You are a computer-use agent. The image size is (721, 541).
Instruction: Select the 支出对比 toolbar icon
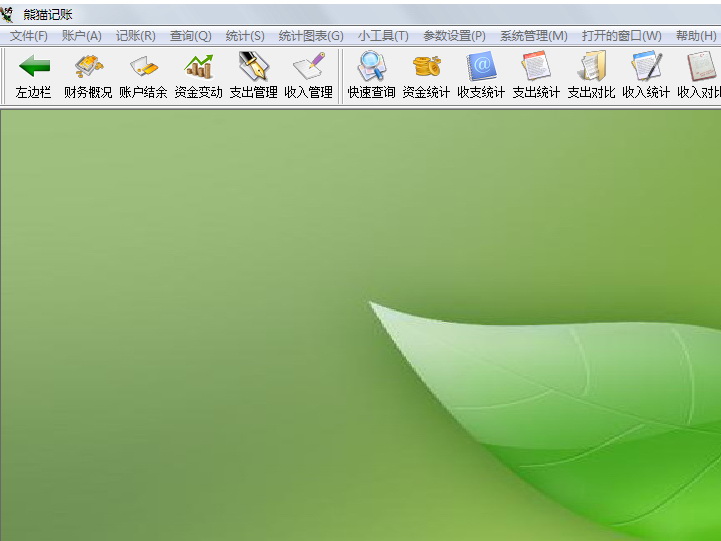(591, 68)
